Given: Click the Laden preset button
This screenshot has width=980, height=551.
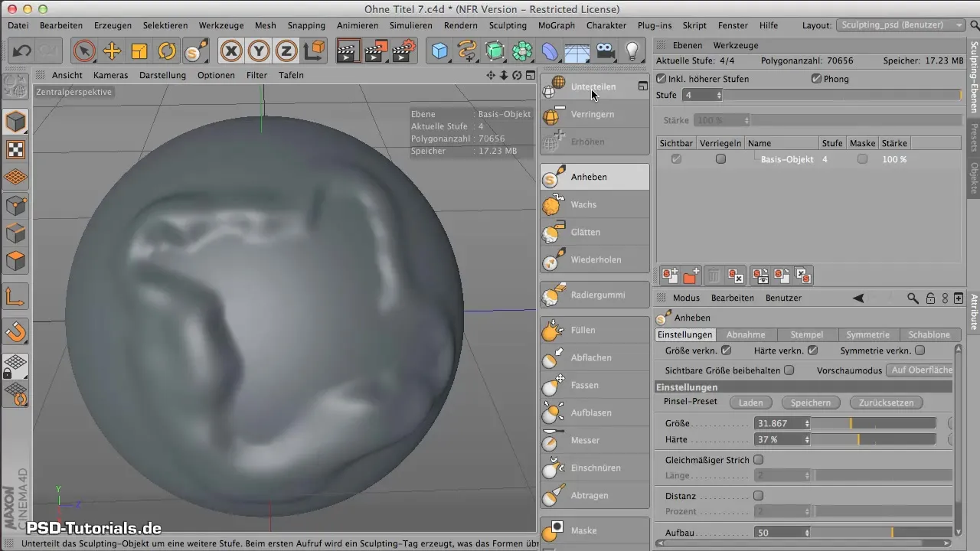Looking at the screenshot, I should [x=750, y=403].
